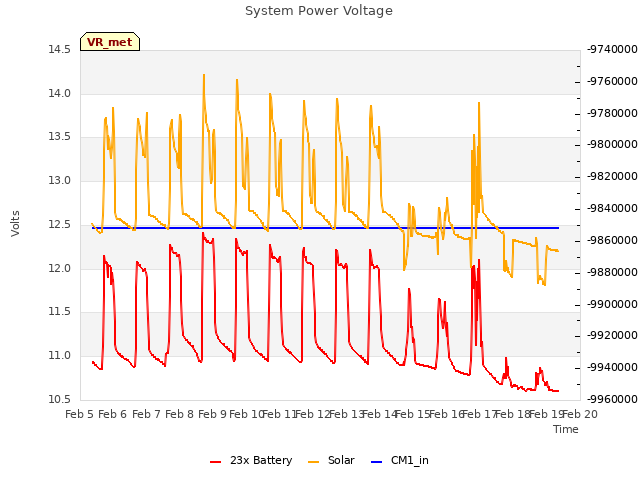Viewport: 640px width, 480px height.
Task: Click the CM1_in legend entry
Action: point(400,460)
